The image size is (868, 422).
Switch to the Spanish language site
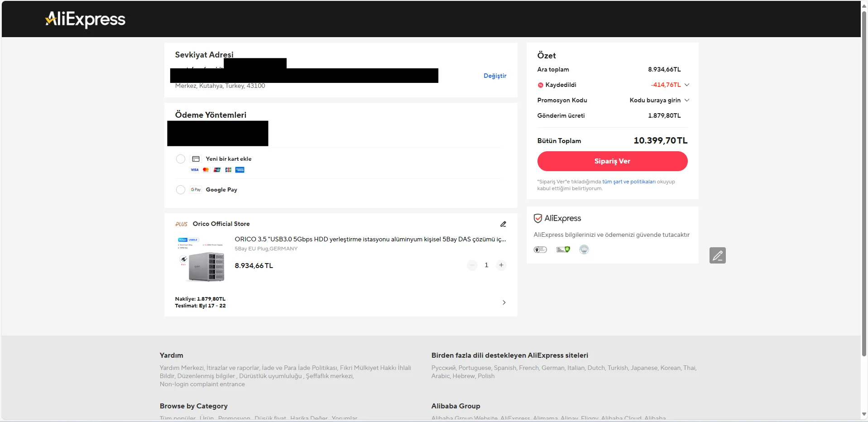coord(505,368)
